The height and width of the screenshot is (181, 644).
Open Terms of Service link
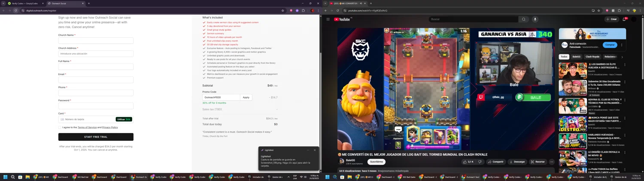coord(87,127)
